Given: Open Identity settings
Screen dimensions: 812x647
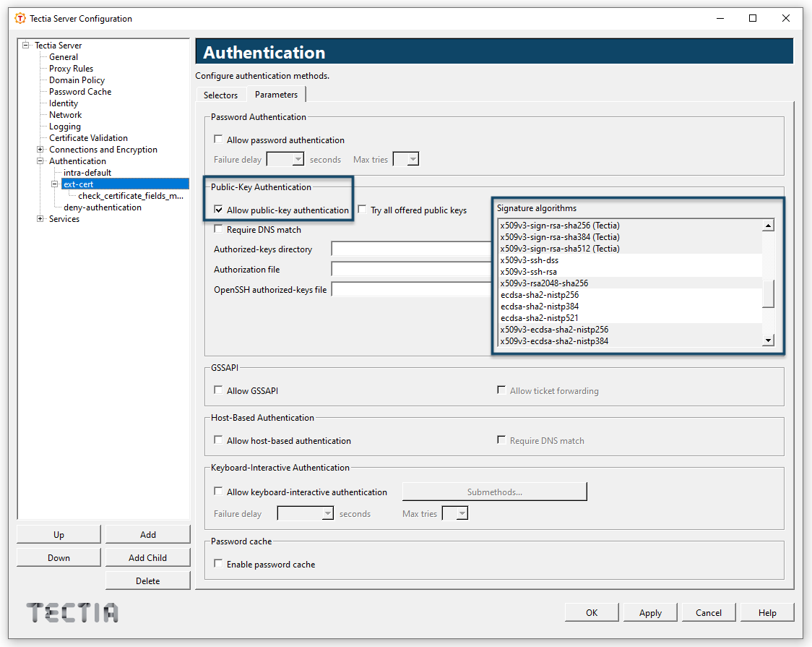Looking at the screenshot, I should click(63, 103).
